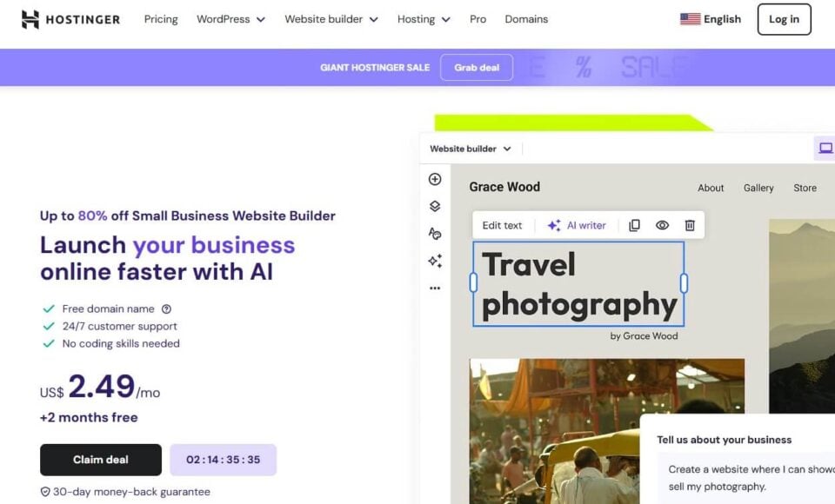The image size is (835, 504).
Task: Click the 30-day money-back guarantee text
Action: (x=131, y=492)
